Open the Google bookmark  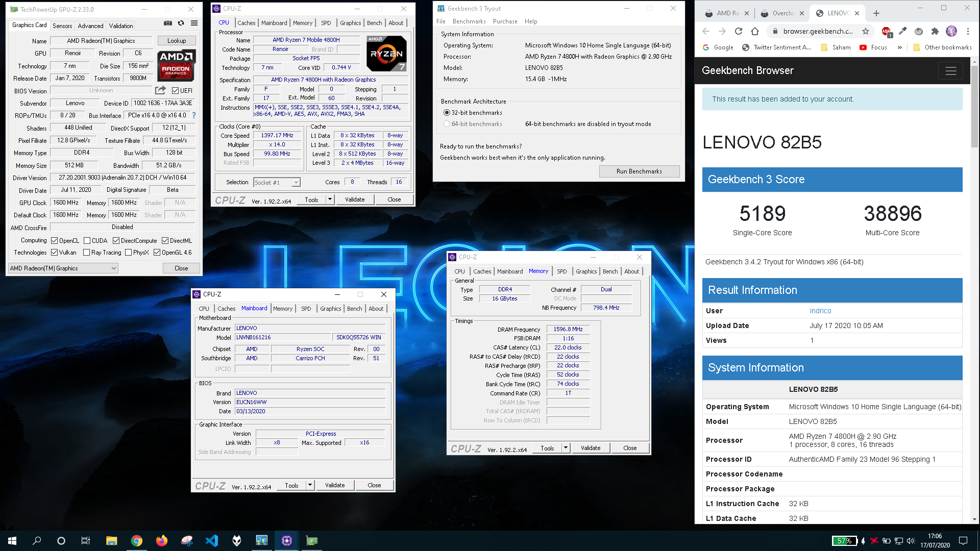point(718,47)
